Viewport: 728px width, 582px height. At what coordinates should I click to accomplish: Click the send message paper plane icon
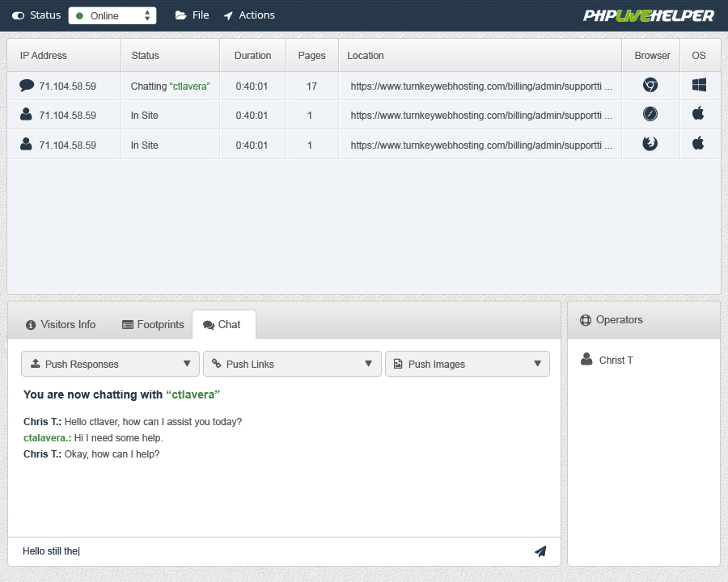(540, 551)
